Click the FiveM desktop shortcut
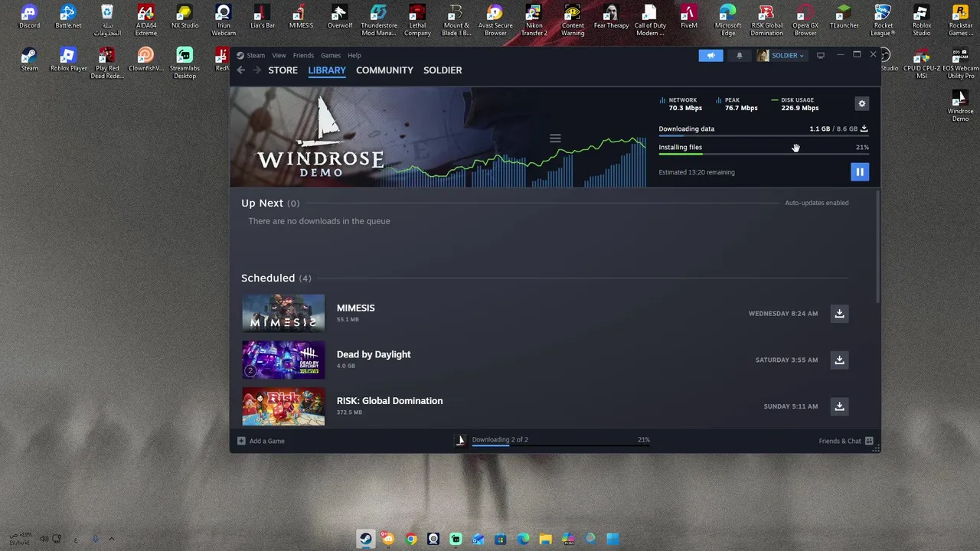Viewport: 980px width, 551px height. pyautogui.click(x=689, y=17)
